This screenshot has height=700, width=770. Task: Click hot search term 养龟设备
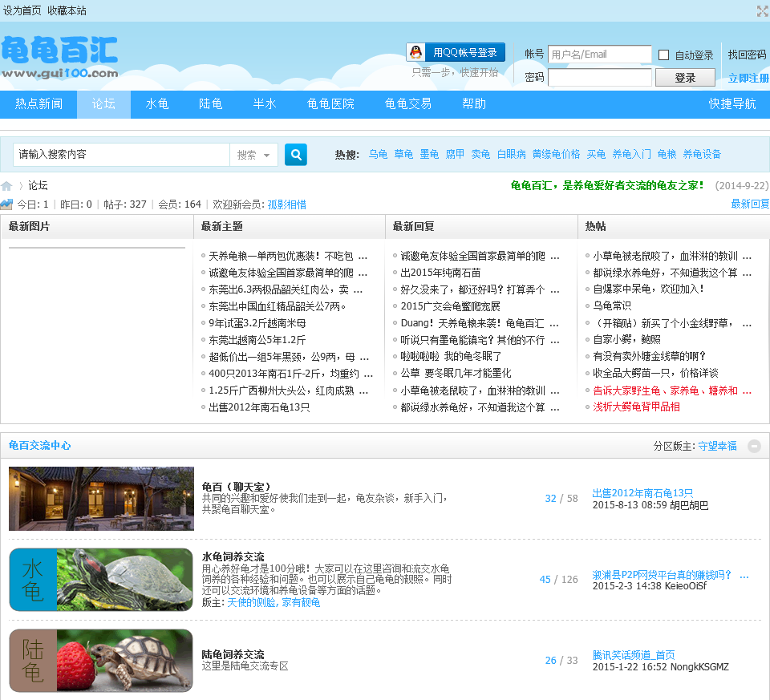[702, 155]
